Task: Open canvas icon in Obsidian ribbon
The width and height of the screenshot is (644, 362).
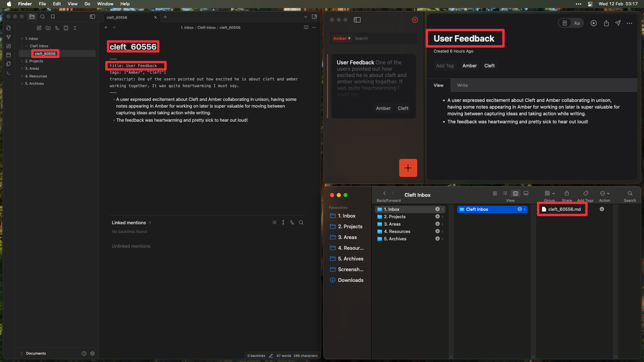Action: (x=9, y=46)
